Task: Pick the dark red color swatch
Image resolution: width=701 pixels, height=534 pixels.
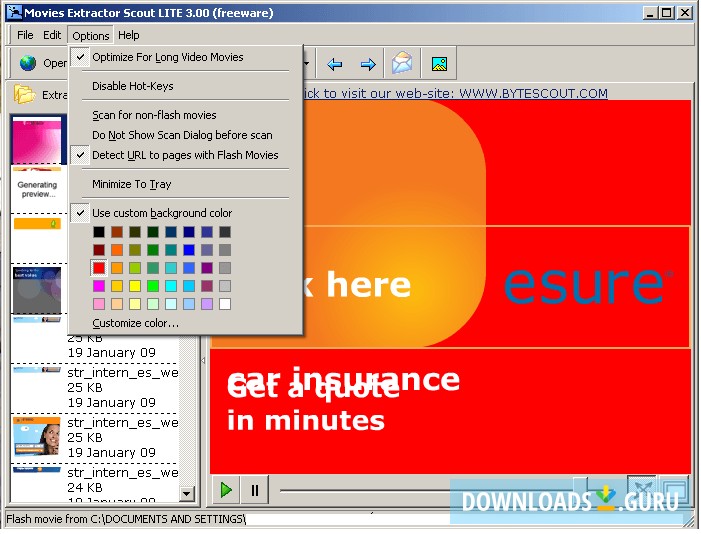Action: (99, 250)
